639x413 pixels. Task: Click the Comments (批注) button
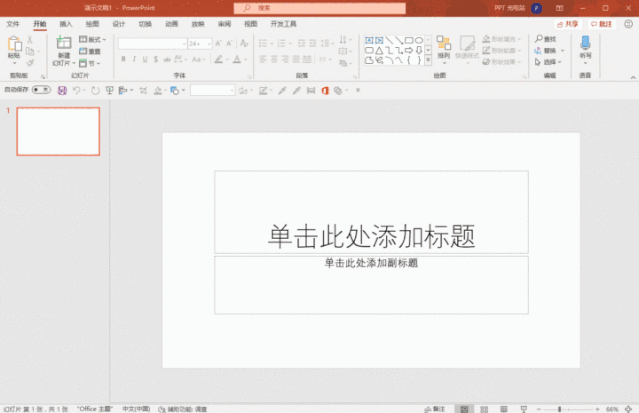click(x=602, y=24)
